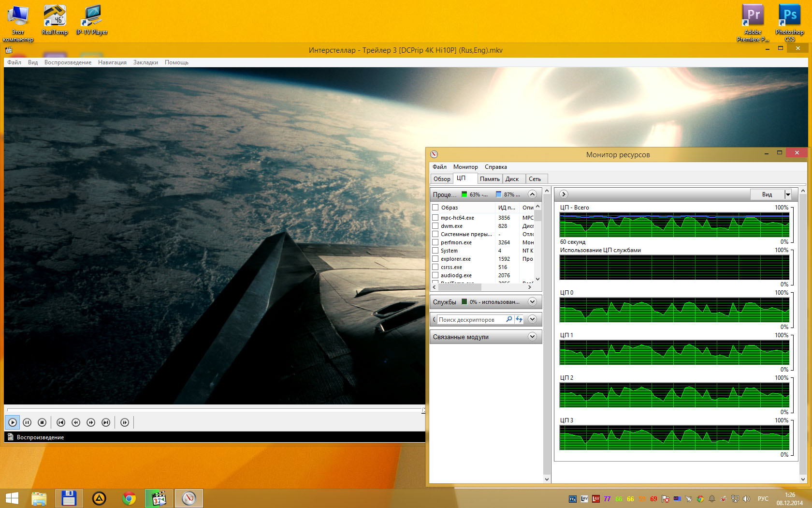Check the Системные прерывания checkbox
812x508 pixels.
(435, 234)
